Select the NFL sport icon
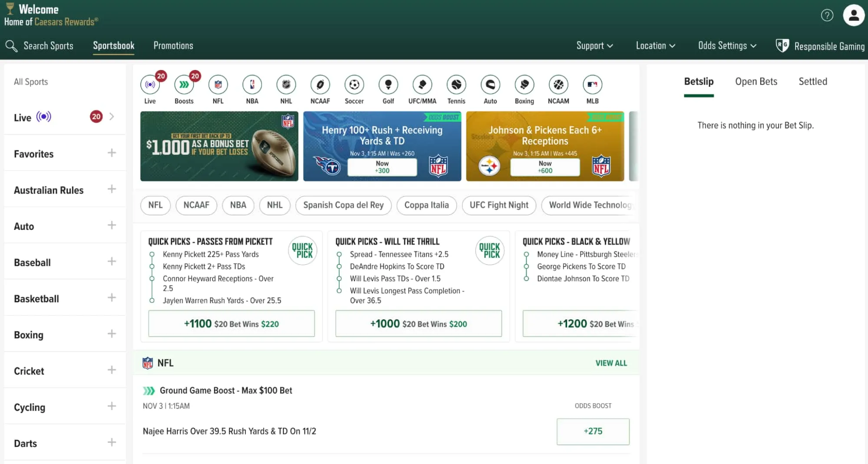 tap(218, 85)
